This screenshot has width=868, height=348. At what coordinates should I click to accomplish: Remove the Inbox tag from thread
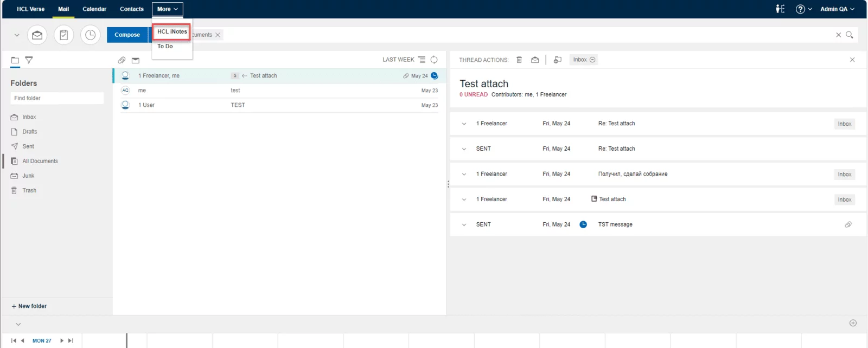coord(592,60)
